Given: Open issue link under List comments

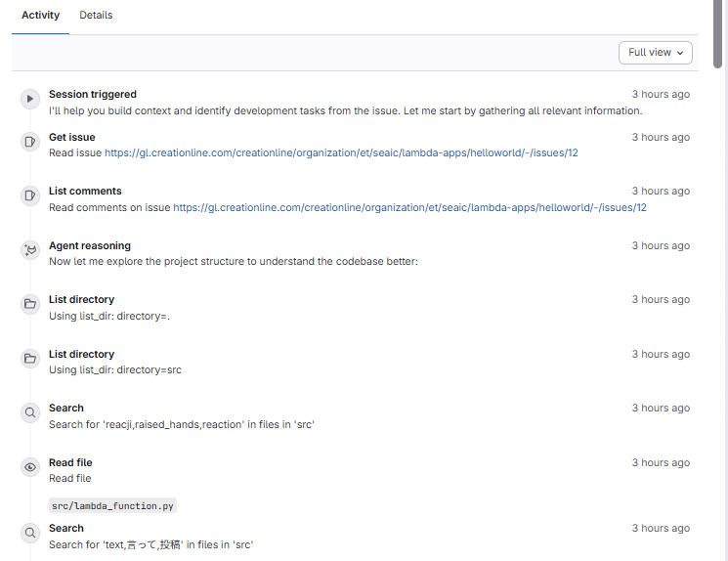Looking at the screenshot, I should click(x=409, y=207).
